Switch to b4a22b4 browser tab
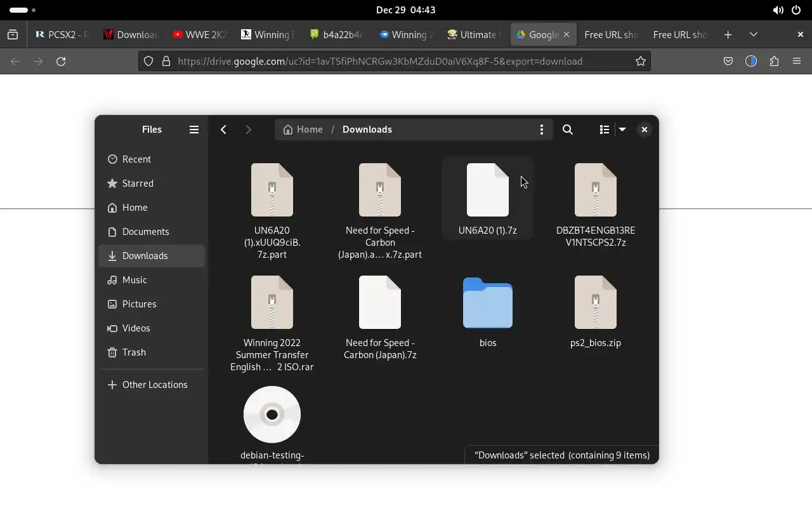Screen dimensions: 812x508 click(336, 35)
